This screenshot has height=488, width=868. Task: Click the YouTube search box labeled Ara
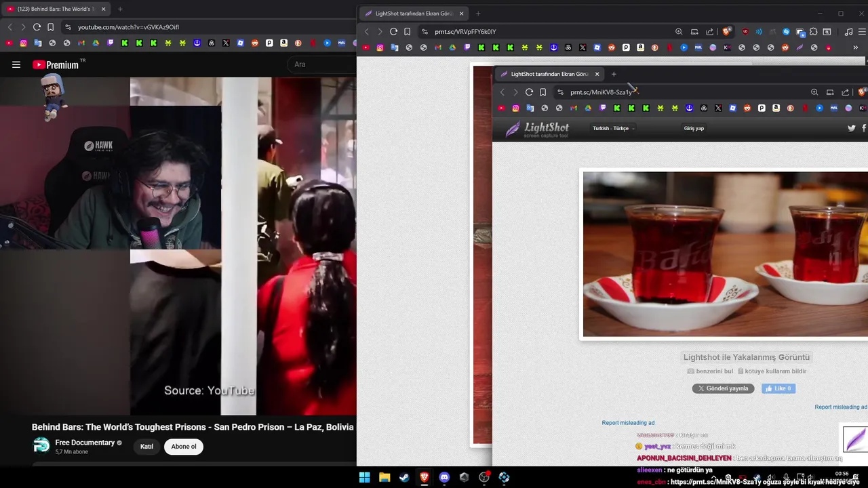pos(322,64)
